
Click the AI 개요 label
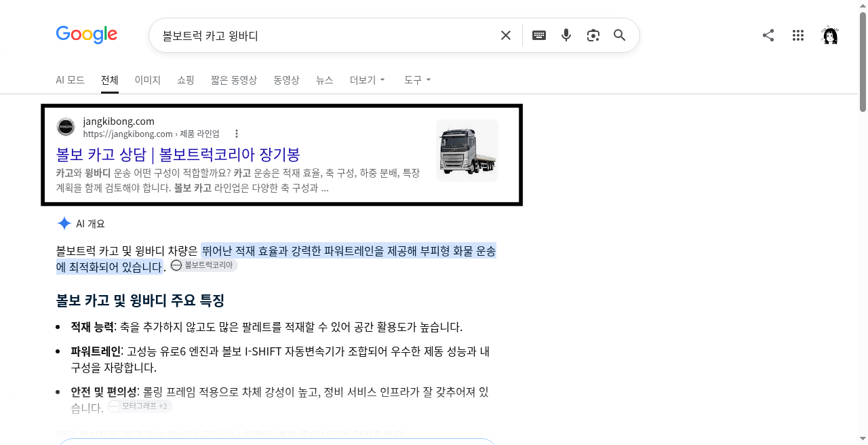tap(91, 224)
